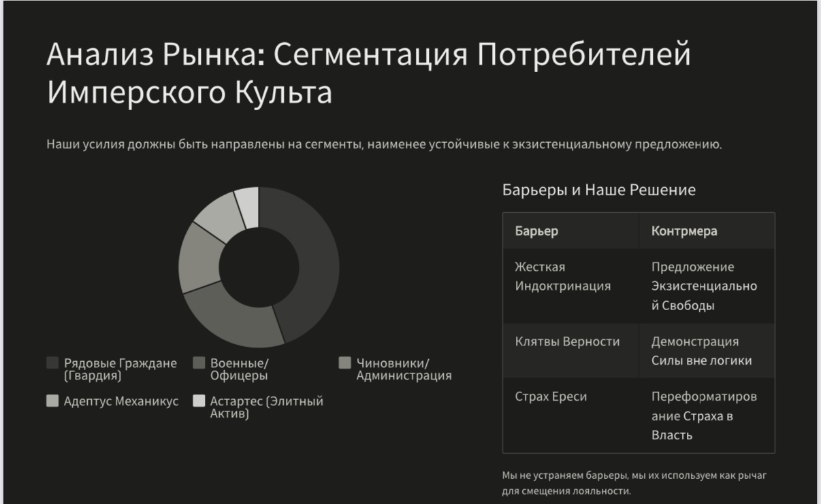Screen dimensions: 821x504
Task: Click the donut chart's empty center hole
Action: 259,267
